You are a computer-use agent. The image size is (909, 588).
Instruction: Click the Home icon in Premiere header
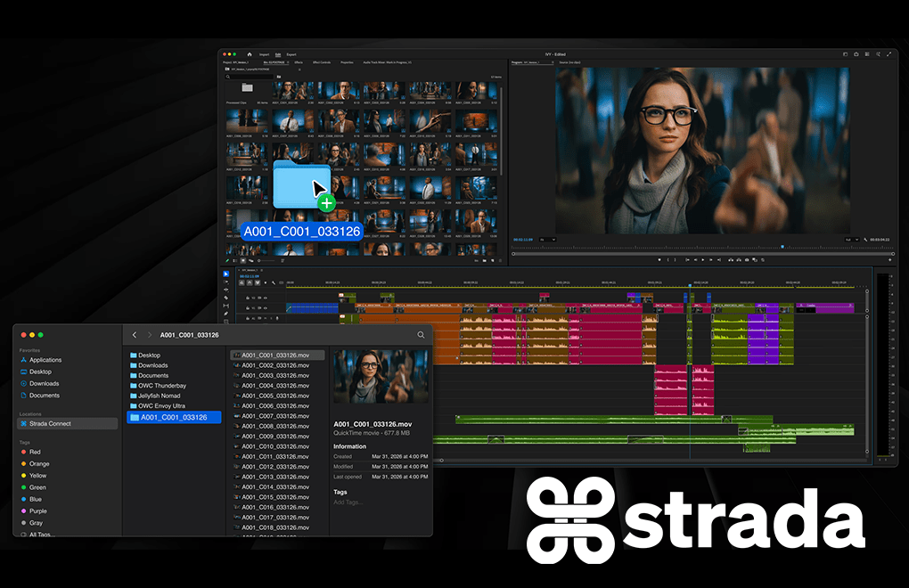coord(250,54)
